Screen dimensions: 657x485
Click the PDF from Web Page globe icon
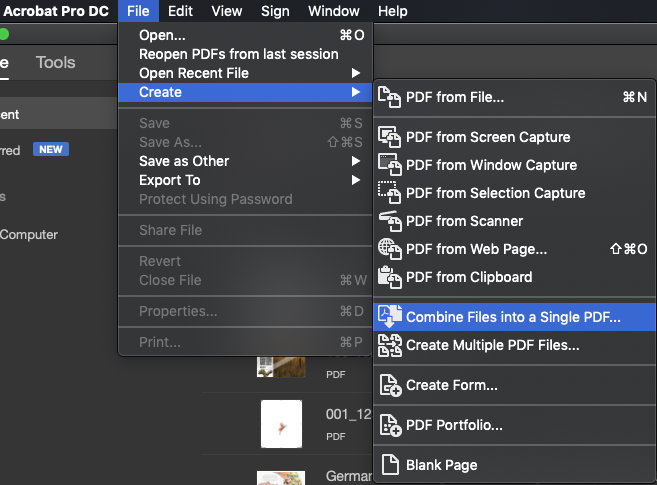[389, 249]
